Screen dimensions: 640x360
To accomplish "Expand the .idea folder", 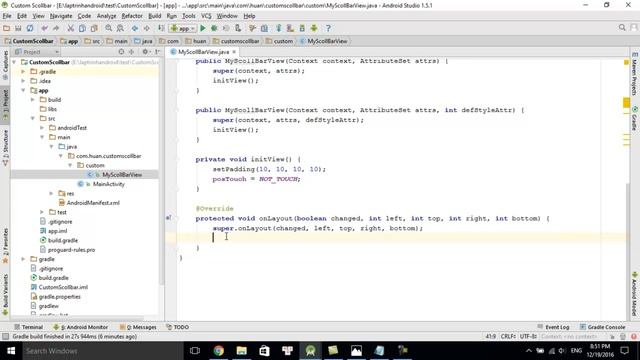I will [24, 81].
